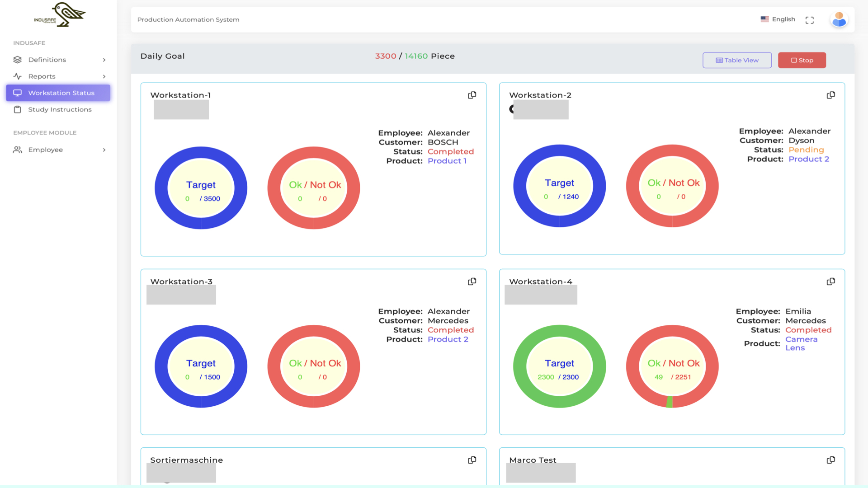This screenshot has height=488, width=868.
Task: Switch to Table View
Action: coord(737,60)
